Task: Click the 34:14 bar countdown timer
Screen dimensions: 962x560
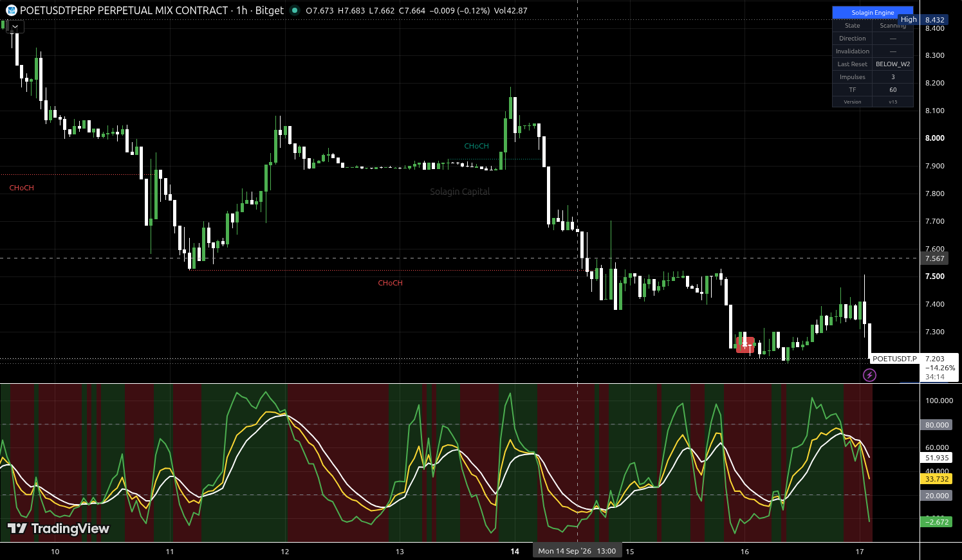Action: pyautogui.click(x=935, y=377)
